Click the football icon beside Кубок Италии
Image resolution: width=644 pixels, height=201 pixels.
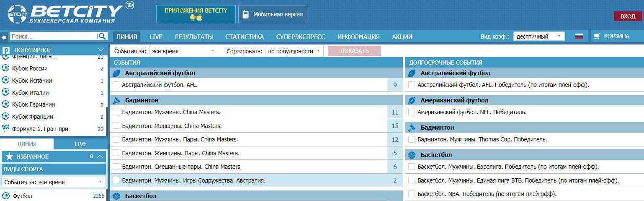pos(5,93)
